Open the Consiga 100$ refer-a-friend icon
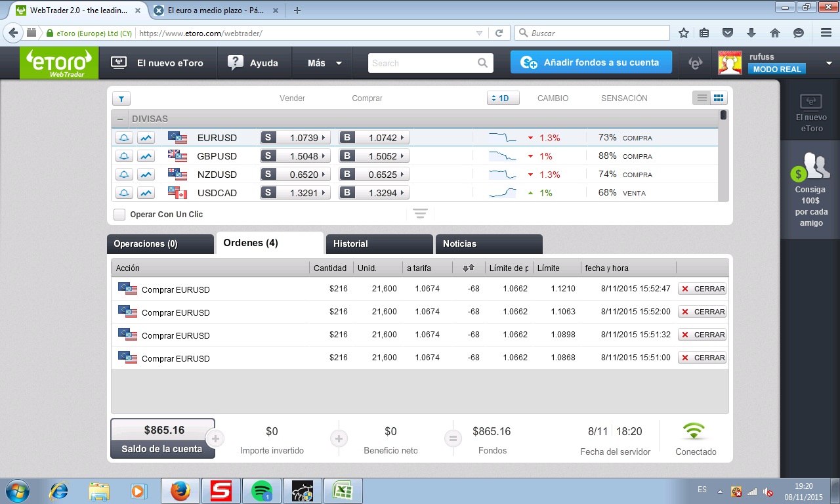 point(811,167)
